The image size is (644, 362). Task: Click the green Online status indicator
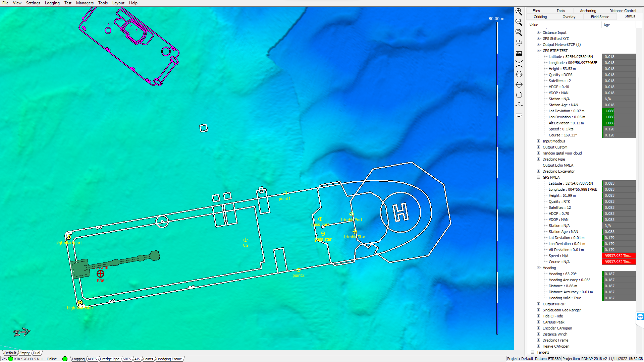pos(65,359)
